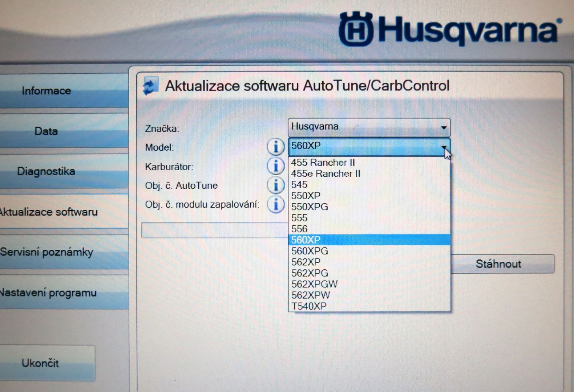Click the Ukončit exit button
The image size is (574, 392).
[x=40, y=363]
